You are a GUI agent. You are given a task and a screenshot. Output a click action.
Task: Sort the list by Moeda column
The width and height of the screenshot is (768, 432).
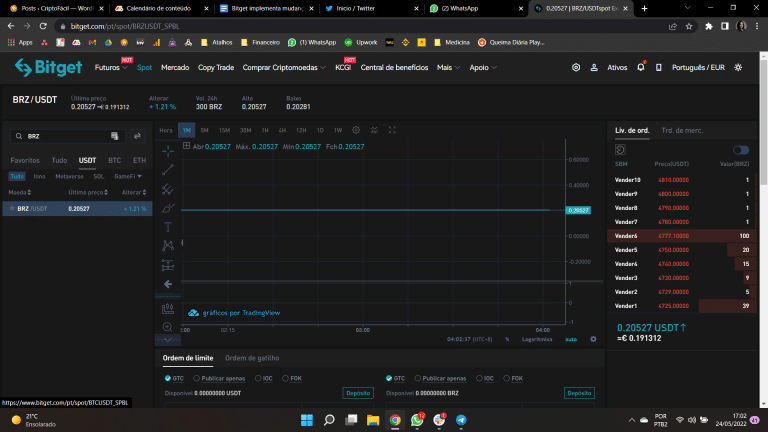point(20,192)
